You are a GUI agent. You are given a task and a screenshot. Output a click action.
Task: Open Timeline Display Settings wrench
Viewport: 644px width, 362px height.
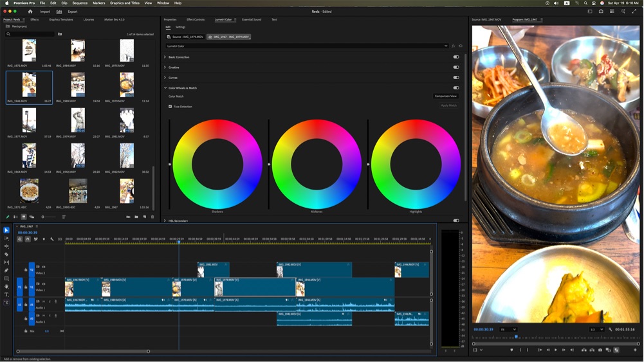(x=51, y=239)
